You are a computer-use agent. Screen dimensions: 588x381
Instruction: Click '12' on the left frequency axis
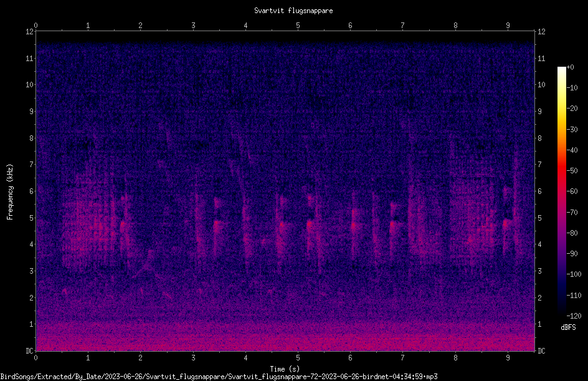click(30, 32)
